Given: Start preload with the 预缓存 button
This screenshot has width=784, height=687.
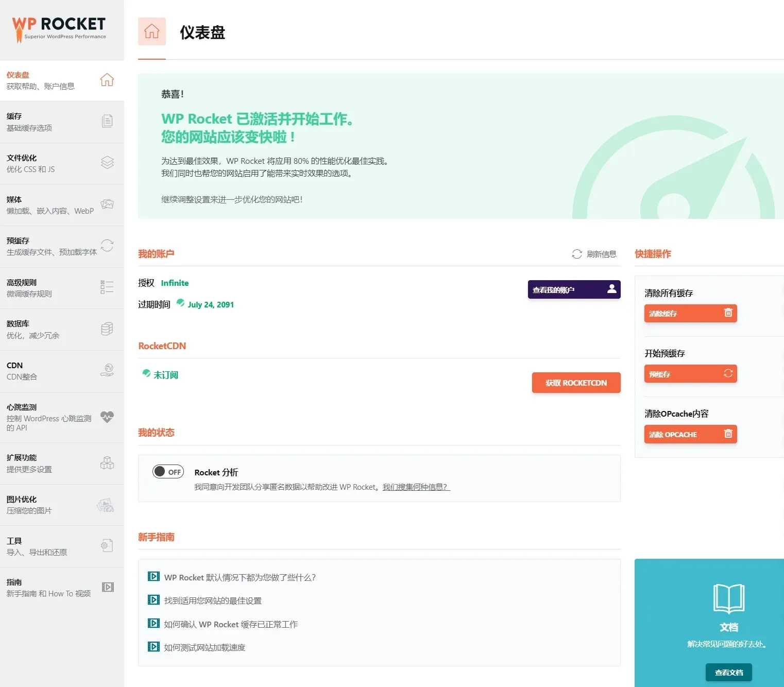Looking at the screenshot, I should [x=691, y=374].
